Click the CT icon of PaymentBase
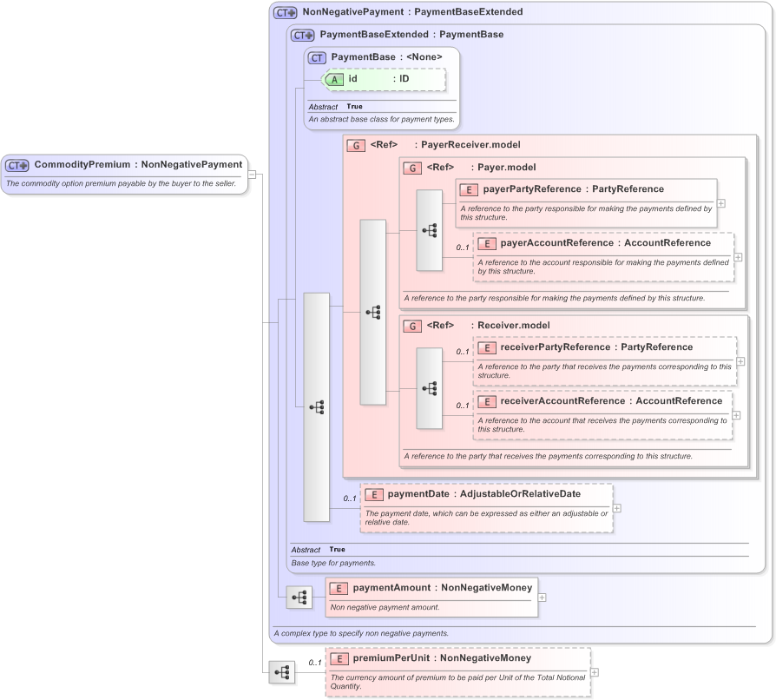The width and height of the screenshot is (776, 700). (317, 58)
